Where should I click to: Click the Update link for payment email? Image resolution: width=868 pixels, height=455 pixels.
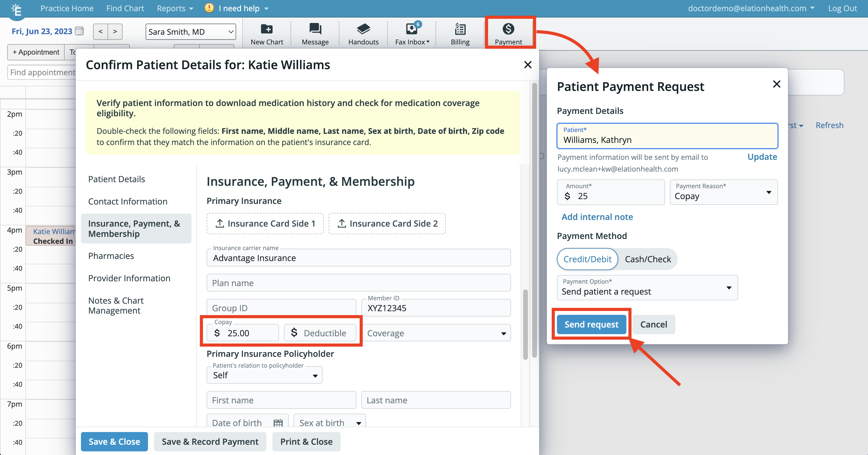pyautogui.click(x=762, y=157)
